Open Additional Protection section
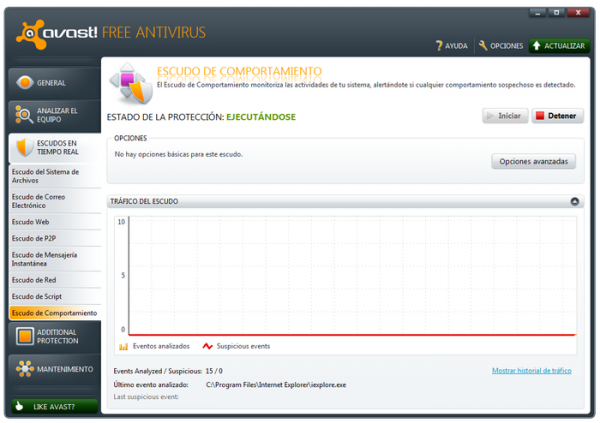The image size is (600, 423). tap(54, 336)
